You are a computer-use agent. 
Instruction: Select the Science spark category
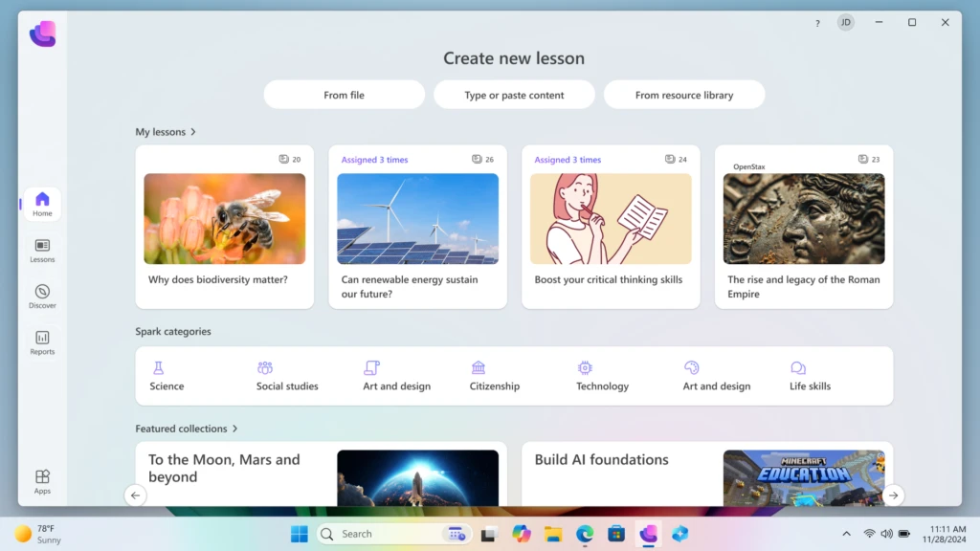166,375
